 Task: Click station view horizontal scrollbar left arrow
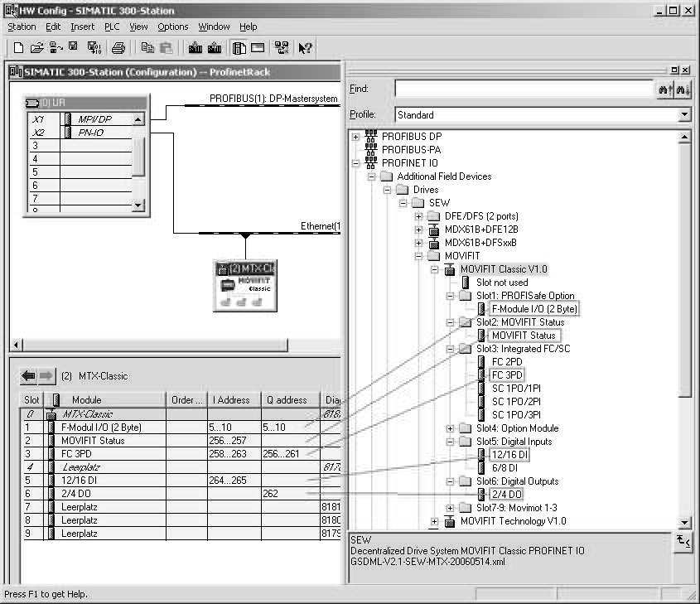[16, 345]
